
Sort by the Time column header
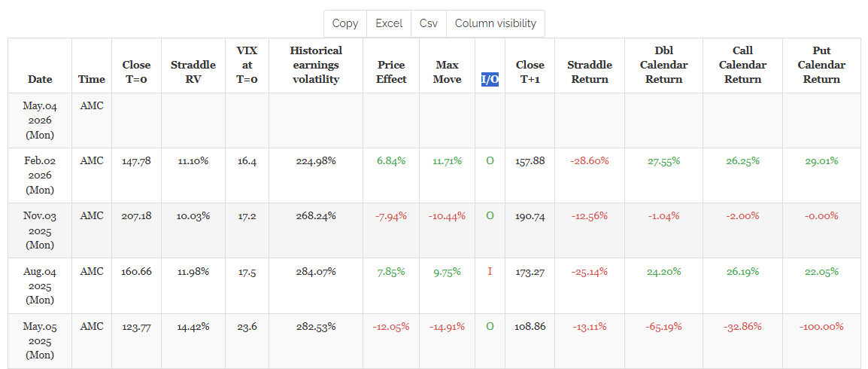pyautogui.click(x=92, y=66)
